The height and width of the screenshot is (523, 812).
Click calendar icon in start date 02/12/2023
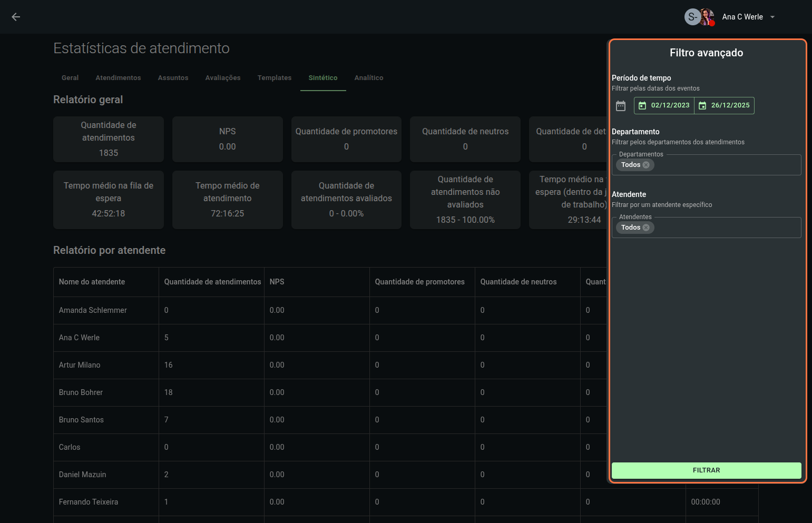[642, 106]
